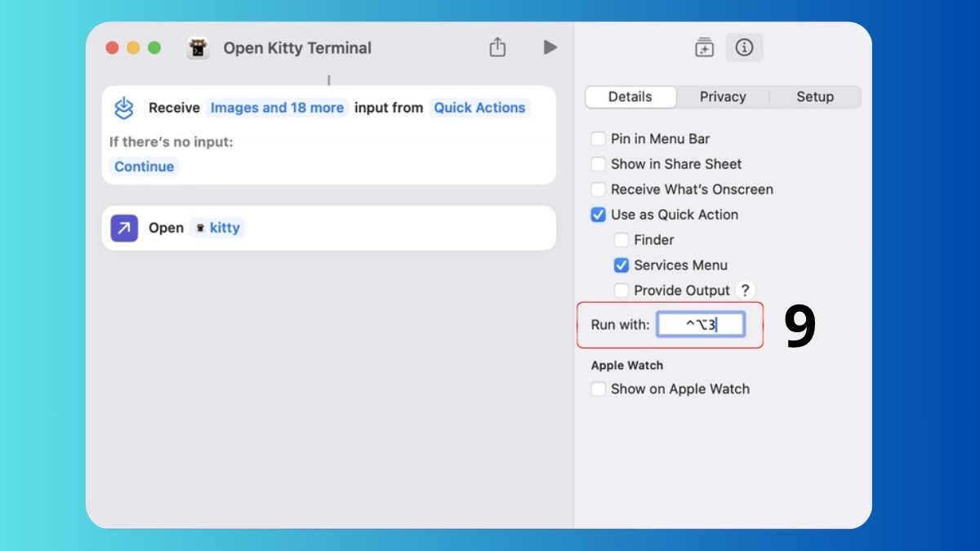The image size is (980, 551).
Task: Enable Show in Share Sheet checkbox
Action: pos(599,164)
